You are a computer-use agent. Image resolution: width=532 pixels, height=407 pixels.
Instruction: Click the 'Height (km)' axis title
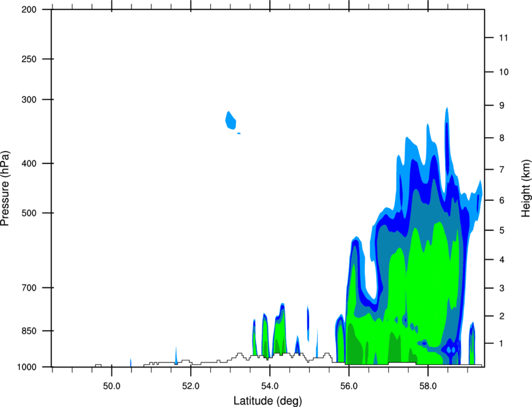pos(526,188)
